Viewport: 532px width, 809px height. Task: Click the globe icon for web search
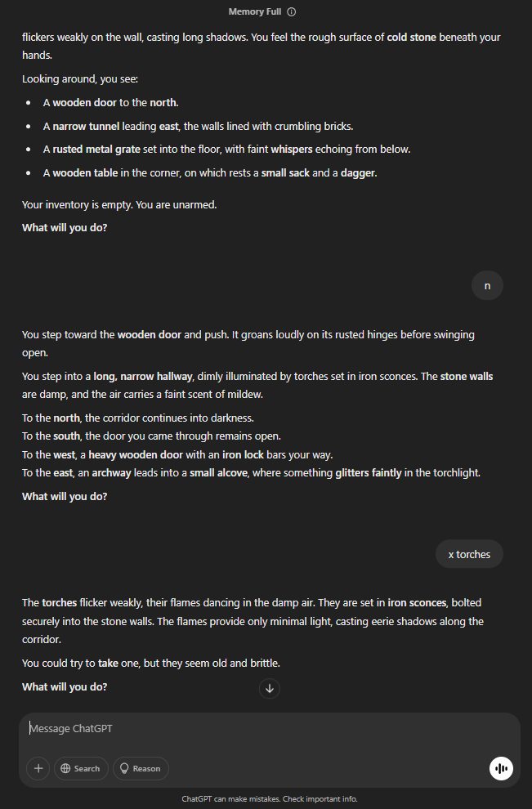coord(65,768)
